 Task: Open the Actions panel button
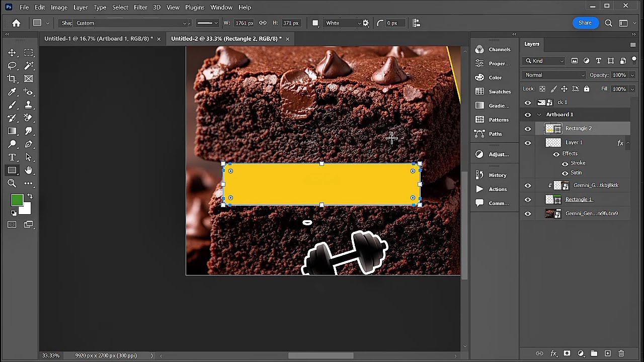click(491, 189)
